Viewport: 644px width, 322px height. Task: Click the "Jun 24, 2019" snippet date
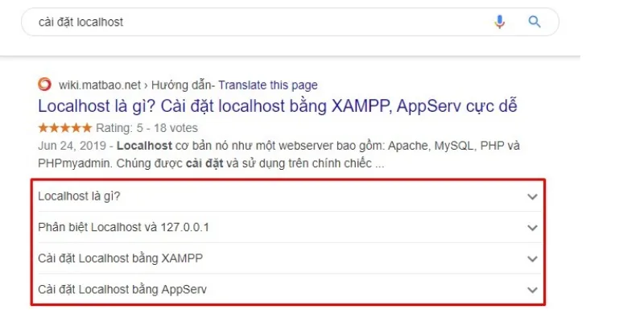tap(73, 146)
